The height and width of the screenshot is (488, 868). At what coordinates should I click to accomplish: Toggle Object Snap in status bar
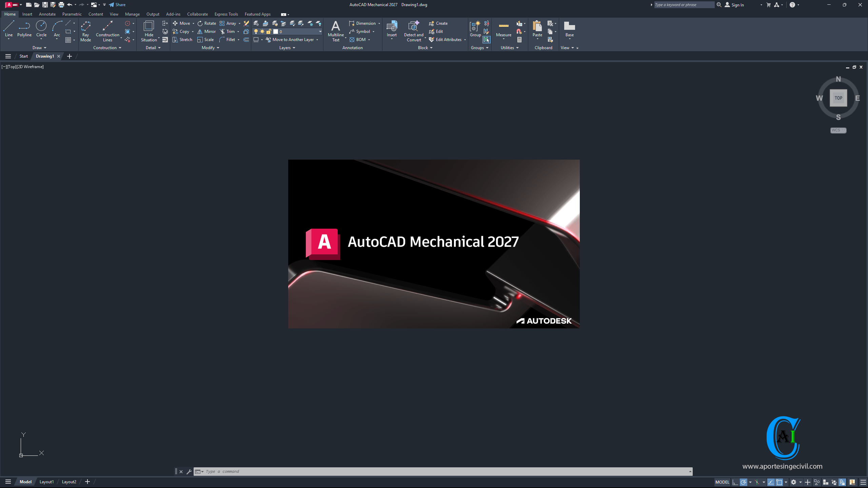779,482
